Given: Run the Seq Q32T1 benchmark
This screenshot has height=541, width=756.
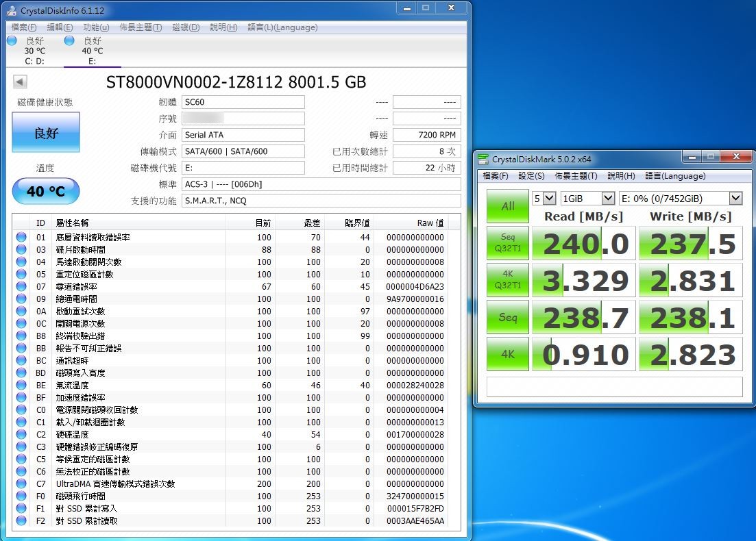Looking at the screenshot, I should pos(508,243).
